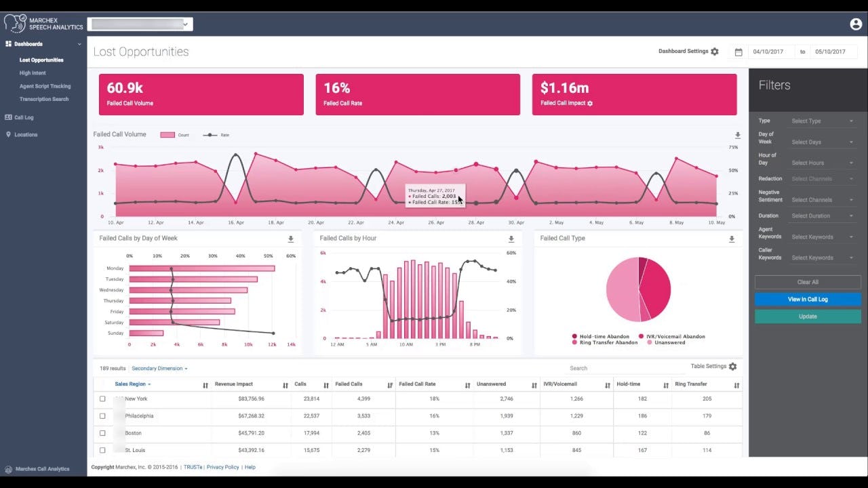Viewport: 868px width, 488px height.
Task: Open the Select Type filter dropdown
Action: (x=822, y=121)
